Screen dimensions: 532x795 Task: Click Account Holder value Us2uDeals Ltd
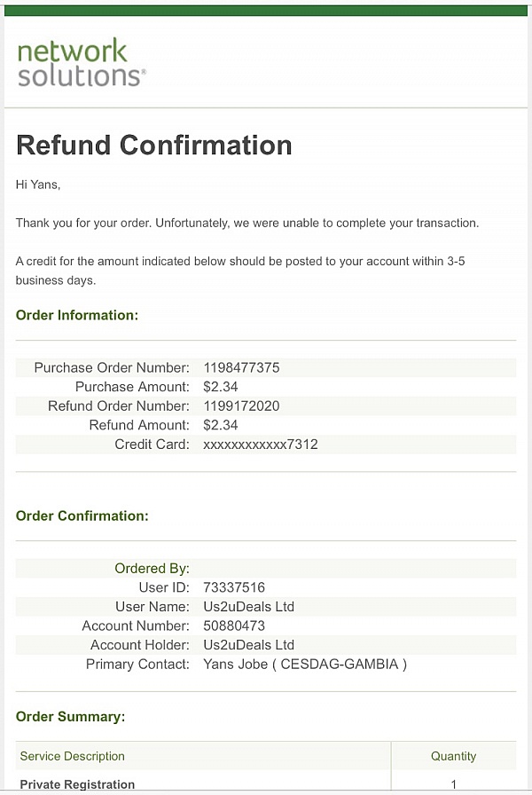point(249,645)
